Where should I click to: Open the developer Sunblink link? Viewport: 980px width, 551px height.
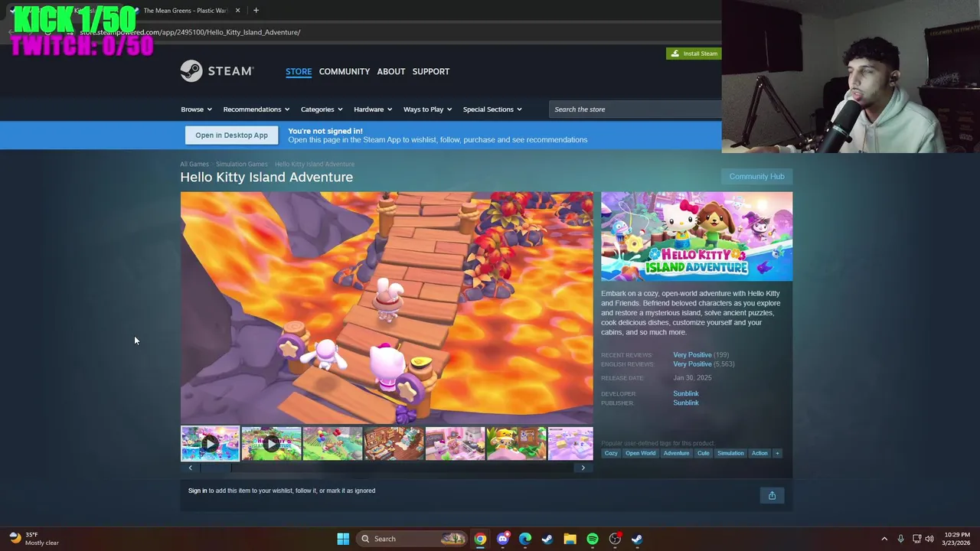[x=686, y=393]
